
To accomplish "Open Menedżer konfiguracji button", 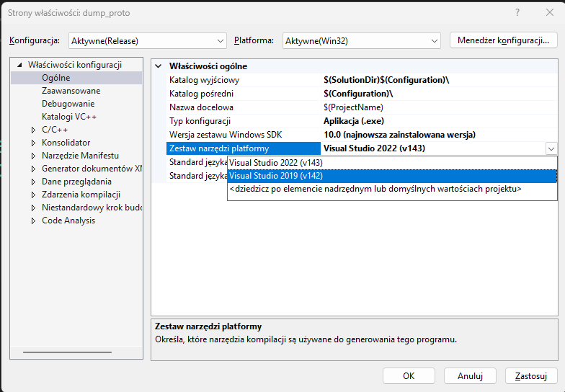I will click(503, 40).
